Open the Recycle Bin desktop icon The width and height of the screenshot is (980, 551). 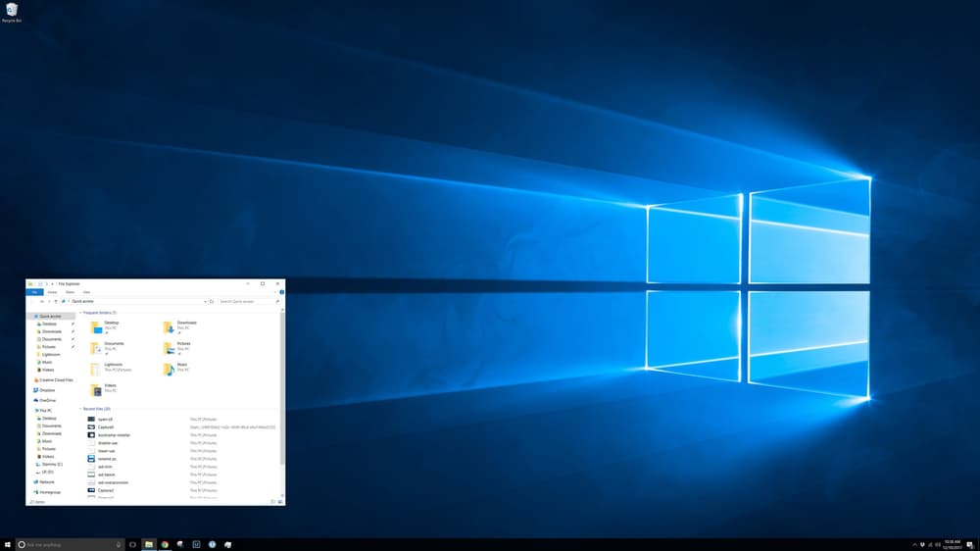[x=11, y=13]
